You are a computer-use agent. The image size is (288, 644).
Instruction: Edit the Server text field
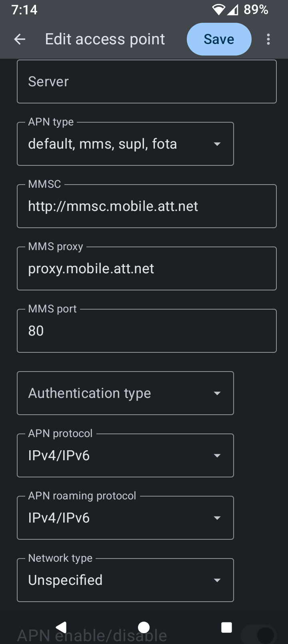[147, 81]
